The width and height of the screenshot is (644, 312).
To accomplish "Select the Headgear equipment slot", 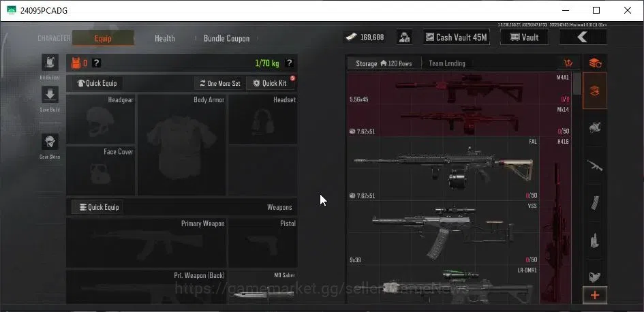I will click(101, 119).
